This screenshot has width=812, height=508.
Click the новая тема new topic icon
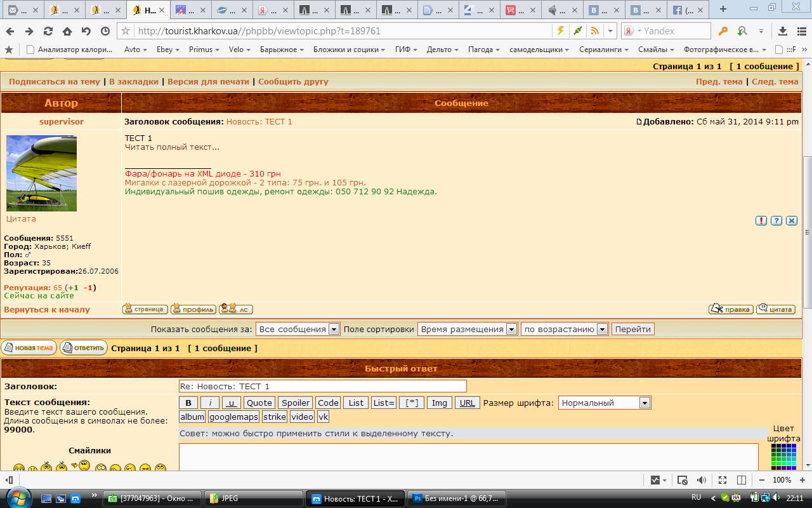click(x=29, y=348)
